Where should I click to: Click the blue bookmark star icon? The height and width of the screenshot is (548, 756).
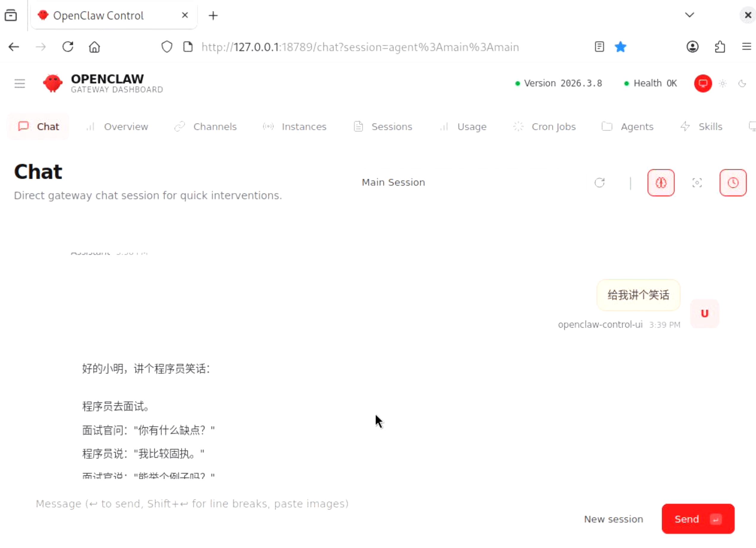620,47
